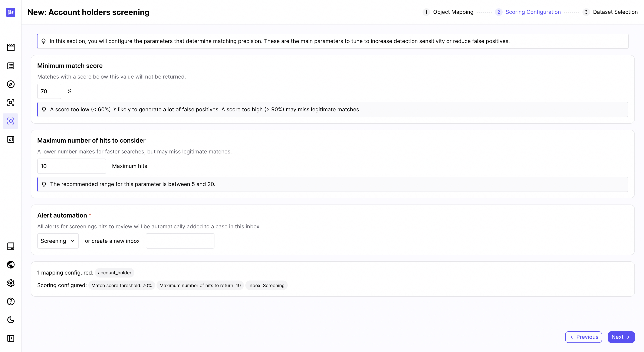Open the lists icon in the sidebar
The height and width of the screenshot is (352, 644).
tap(10, 66)
